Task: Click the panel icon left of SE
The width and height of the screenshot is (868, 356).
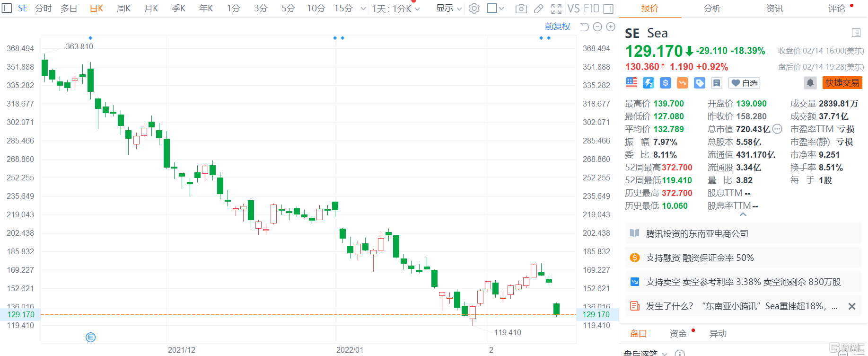Action: pos(7,9)
